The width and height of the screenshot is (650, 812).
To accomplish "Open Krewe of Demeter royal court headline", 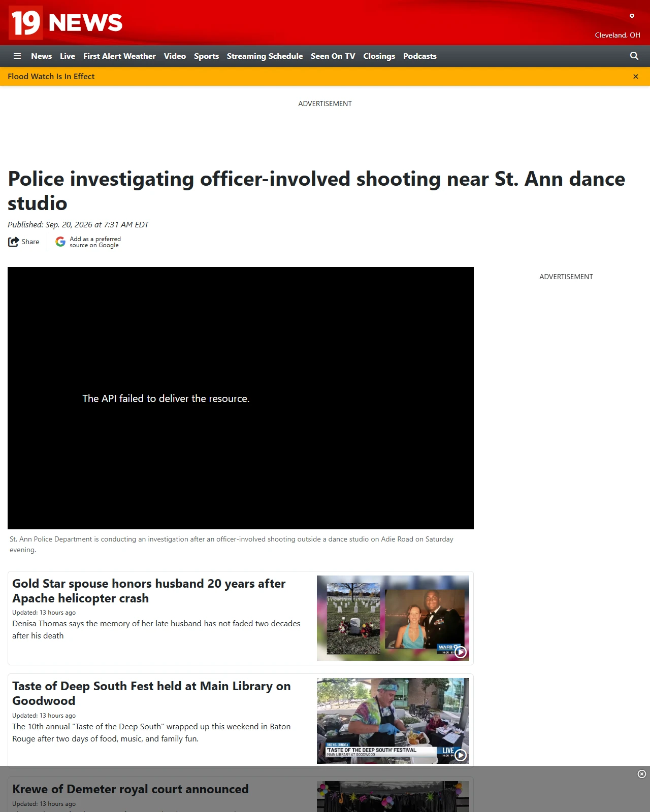I will (131, 789).
